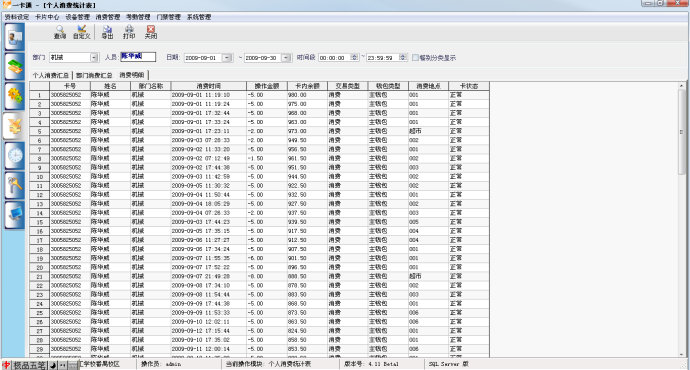690x370 pixels.
Task: Click the SQL Server 版 status bar entry
Action: [448, 364]
